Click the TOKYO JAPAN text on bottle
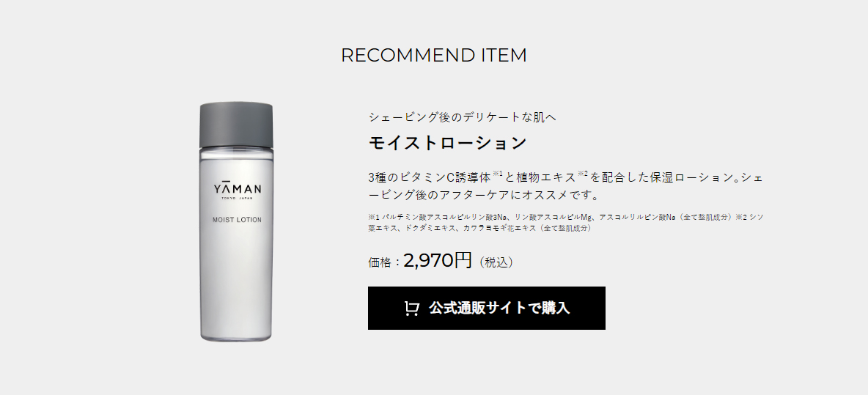This screenshot has height=395, width=868. click(x=238, y=199)
